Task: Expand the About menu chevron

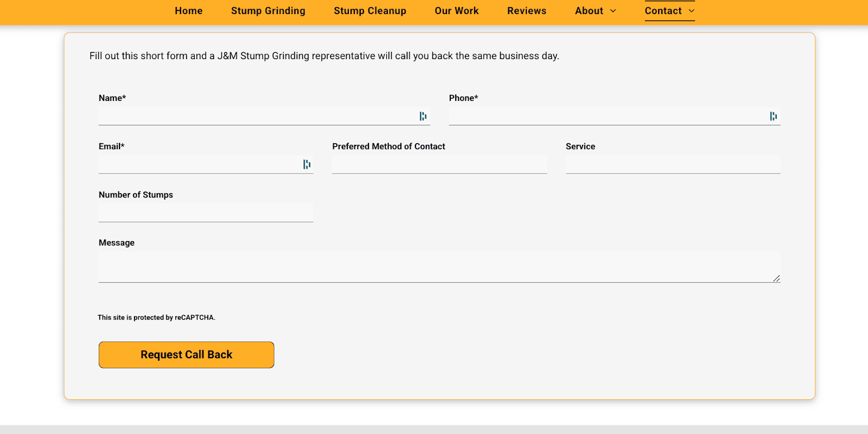Action: click(x=613, y=11)
